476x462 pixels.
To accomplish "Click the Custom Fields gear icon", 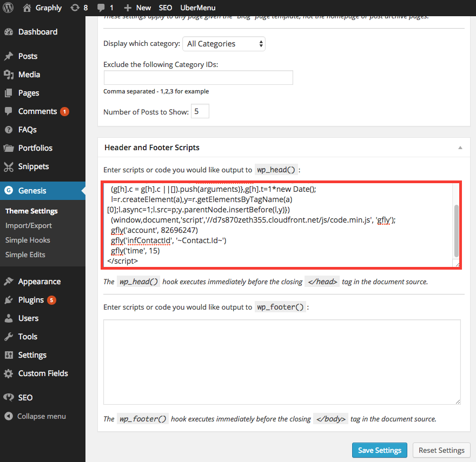I will [9, 373].
